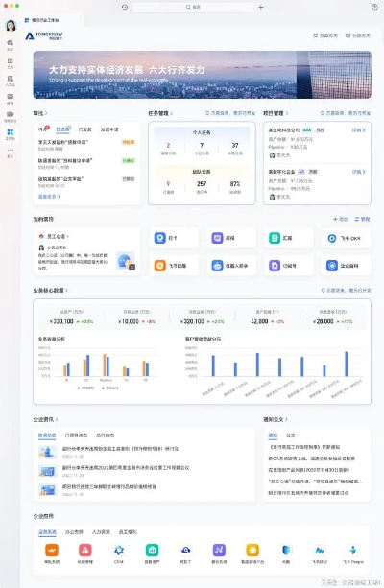Click the city skyline banner image
The width and height of the screenshot is (384, 588).
(x=203, y=75)
